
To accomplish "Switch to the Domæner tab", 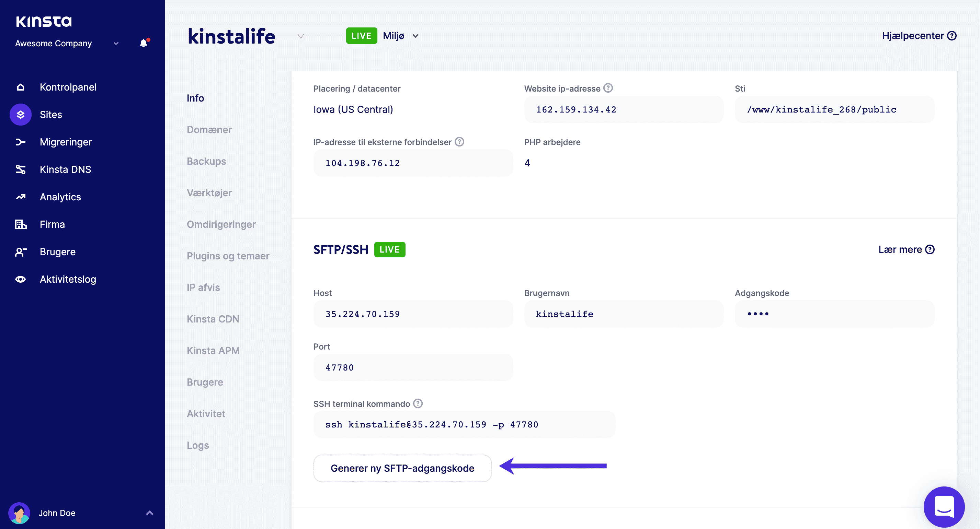I will [209, 130].
